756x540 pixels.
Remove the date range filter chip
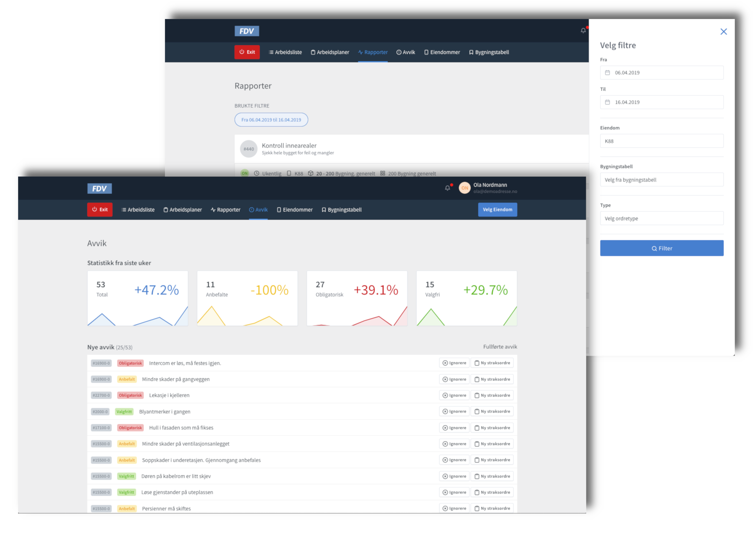tap(271, 120)
